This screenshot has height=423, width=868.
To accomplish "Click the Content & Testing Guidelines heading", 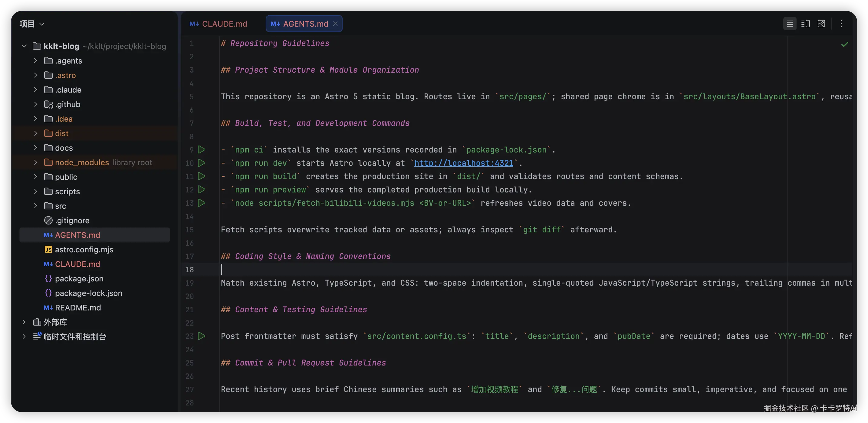I will tap(301, 310).
